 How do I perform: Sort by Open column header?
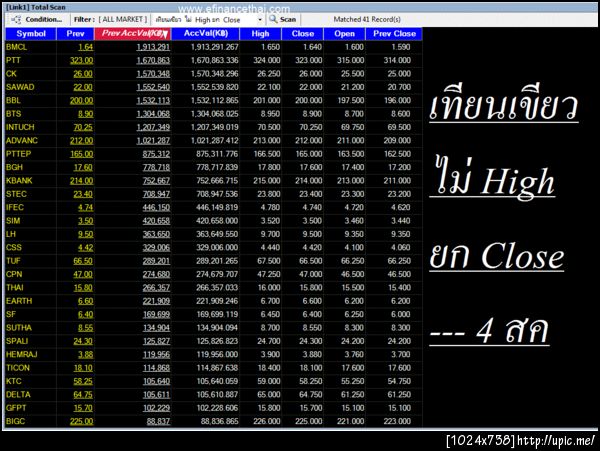tap(344, 34)
